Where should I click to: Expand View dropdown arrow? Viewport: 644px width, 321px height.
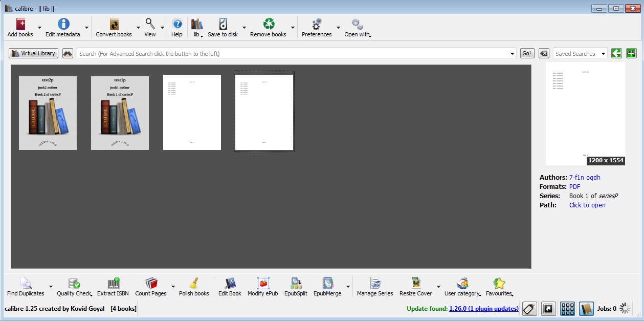(x=163, y=28)
